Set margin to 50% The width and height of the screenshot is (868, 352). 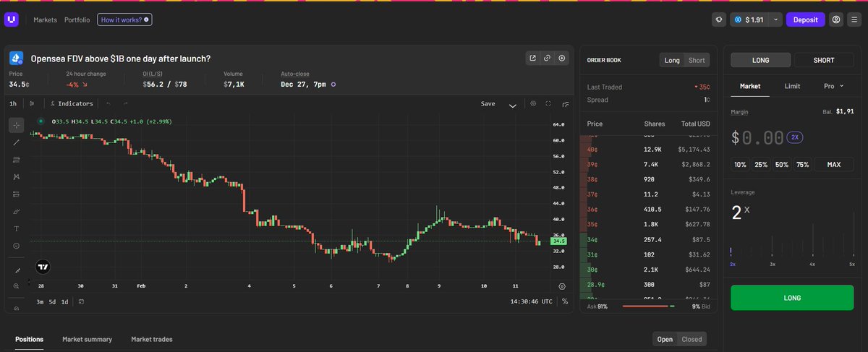[x=782, y=165]
